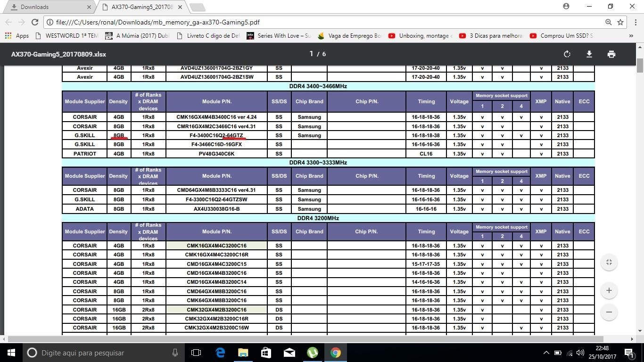Image resolution: width=644 pixels, height=362 pixels.
Task: Select module CMK32GX4M2B3200C16 cell
Action: coord(216,310)
